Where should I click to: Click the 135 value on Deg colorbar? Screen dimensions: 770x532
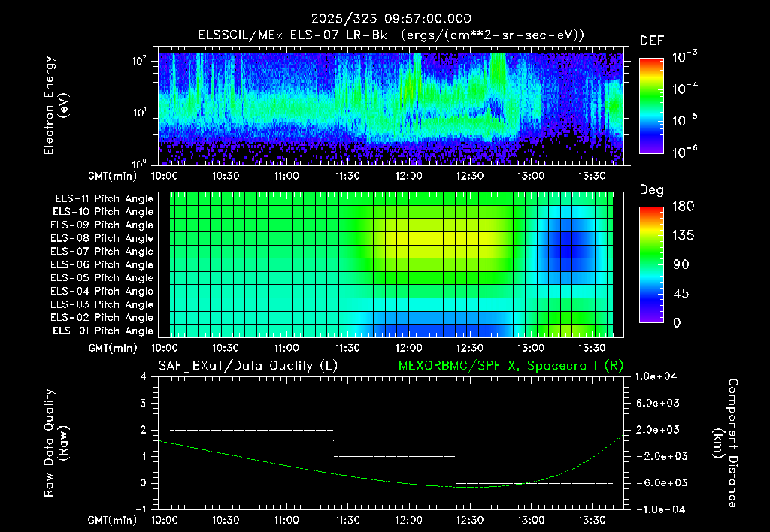point(683,235)
